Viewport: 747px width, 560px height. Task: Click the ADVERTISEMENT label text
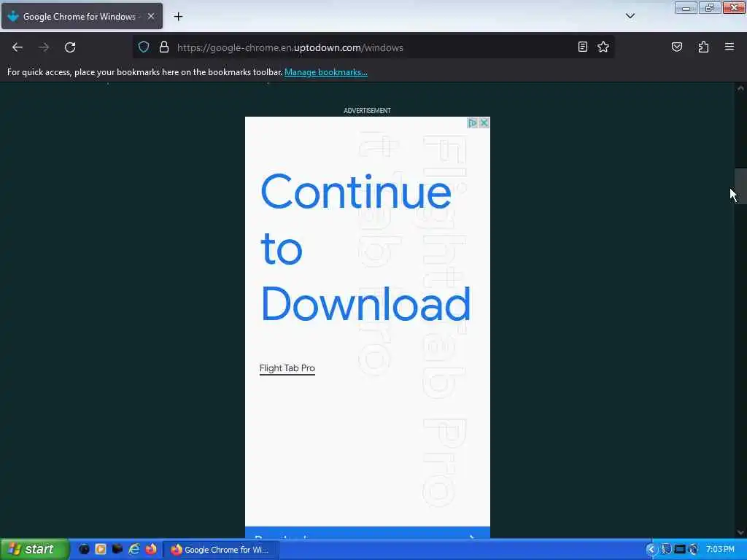click(368, 111)
